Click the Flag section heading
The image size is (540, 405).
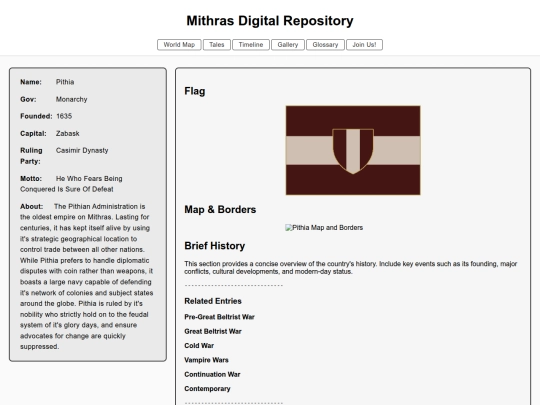(195, 91)
